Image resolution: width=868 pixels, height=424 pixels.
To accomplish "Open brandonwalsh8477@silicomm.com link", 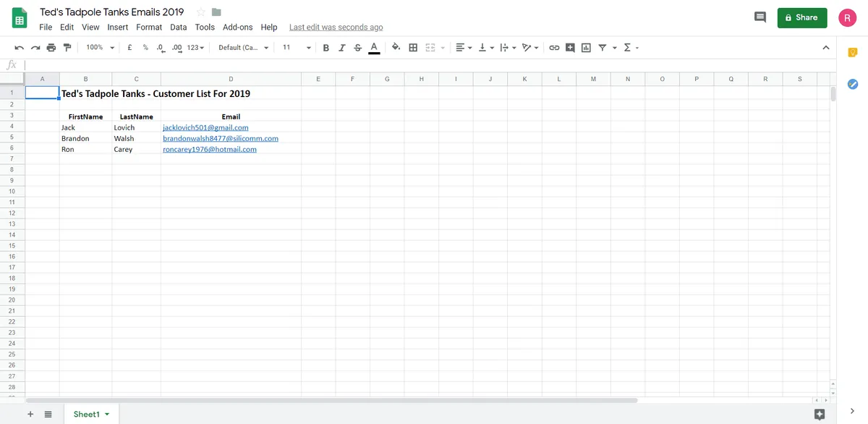I will 221,138.
